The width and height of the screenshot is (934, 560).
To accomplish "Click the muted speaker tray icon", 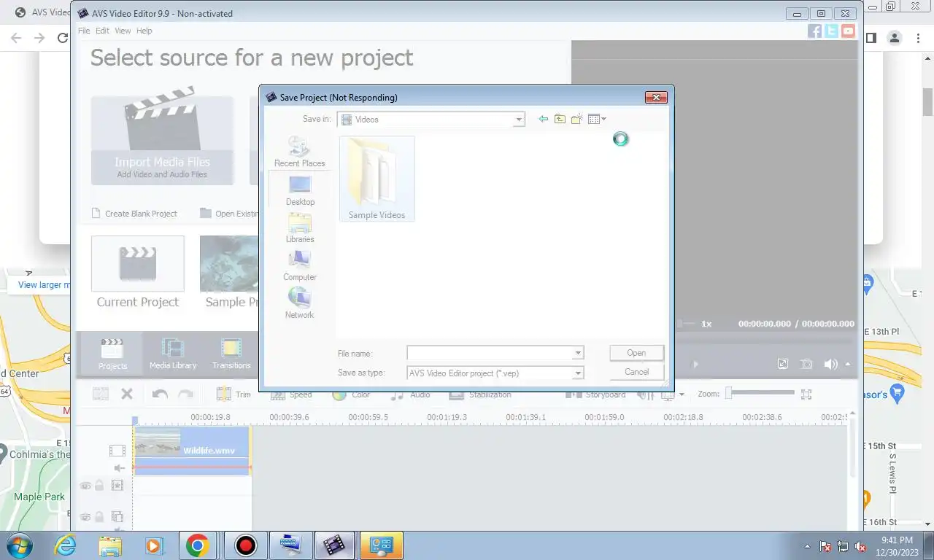I will click(x=861, y=546).
